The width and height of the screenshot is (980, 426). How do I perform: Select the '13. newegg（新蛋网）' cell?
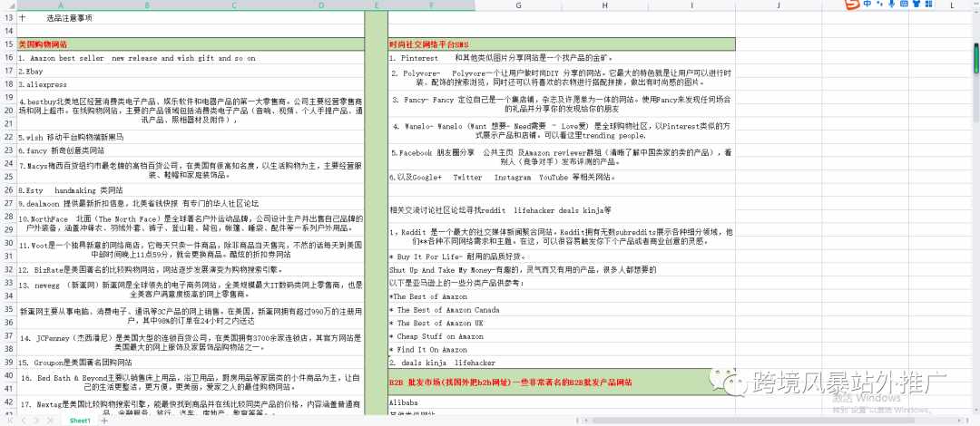pos(191,289)
